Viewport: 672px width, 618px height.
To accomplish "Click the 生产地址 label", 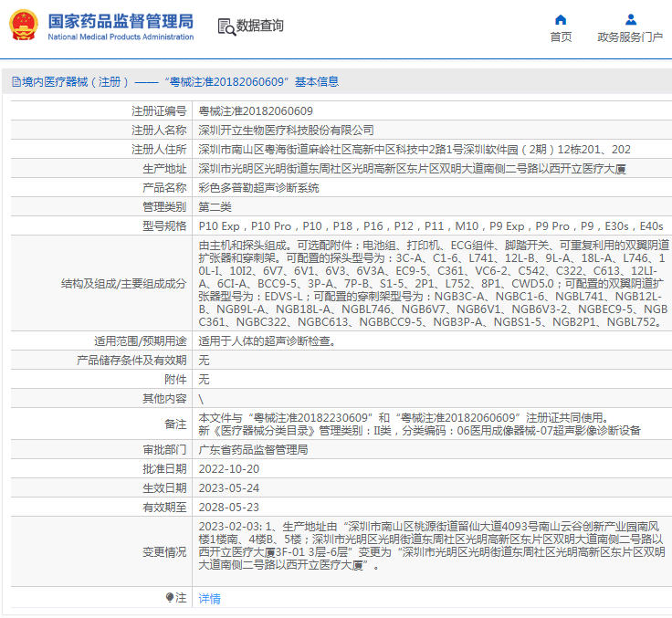I will click(x=164, y=169).
